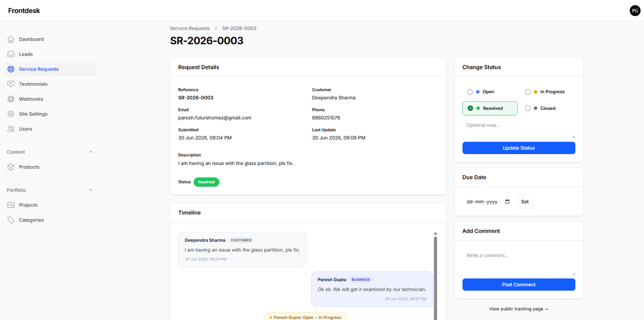The width and height of the screenshot is (644, 320).
Task: Open Testimonials in the sidebar
Action: pos(50,84)
